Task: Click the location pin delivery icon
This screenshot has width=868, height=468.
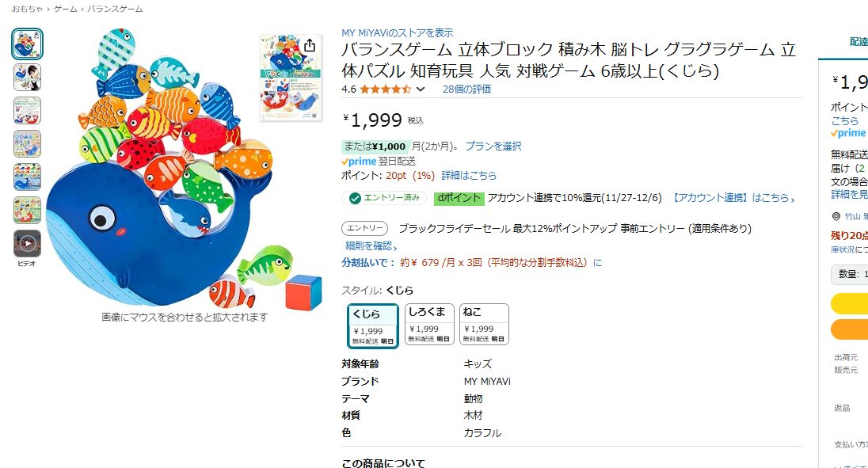Action: pyautogui.click(x=836, y=216)
